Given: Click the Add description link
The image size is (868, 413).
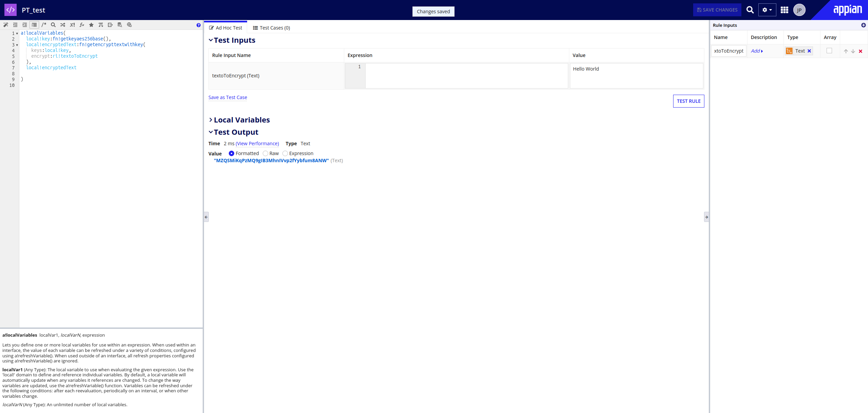Looking at the screenshot, I should (x=757, y=51).
